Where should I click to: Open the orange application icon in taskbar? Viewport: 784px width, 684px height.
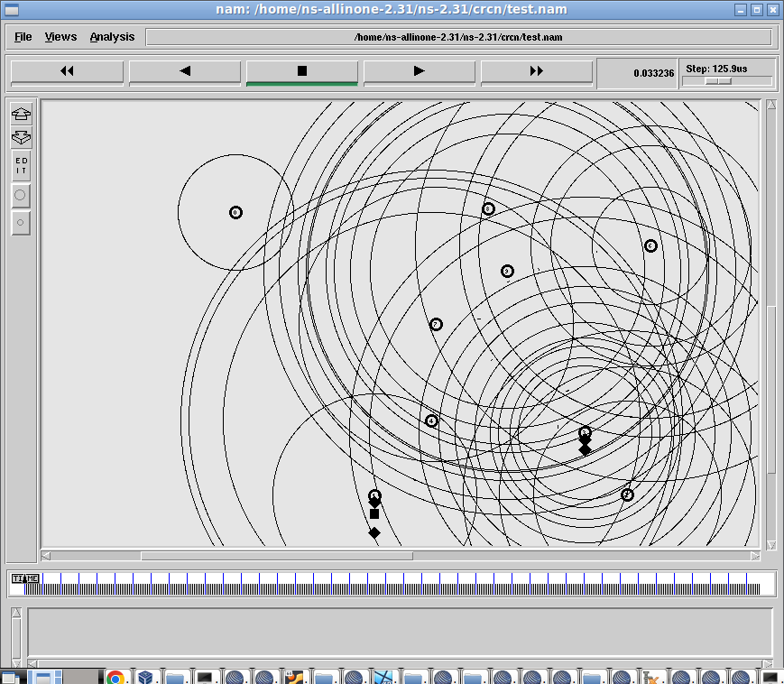point(294,678)
